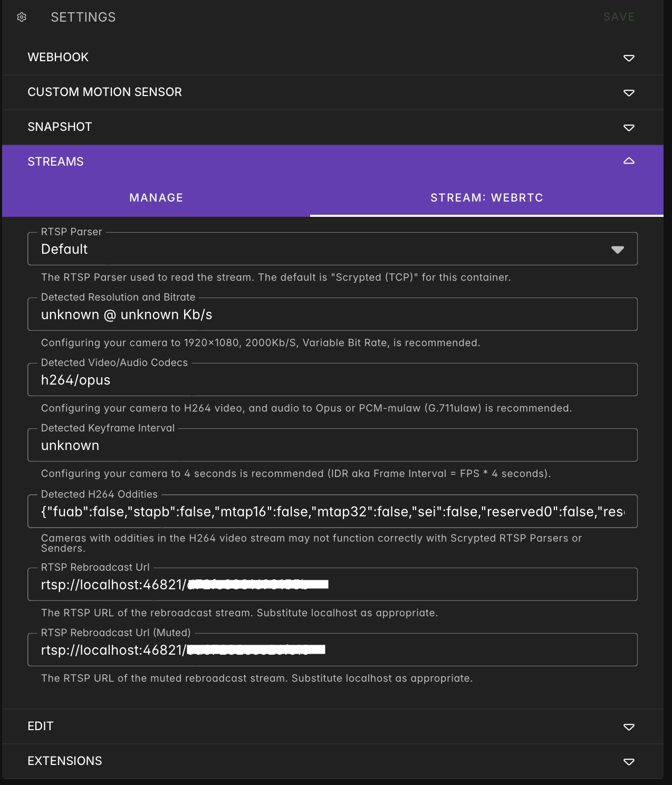Click the settings gear icon
Image resolution: width=672 pixels, height=785 pixels.
pos(22,17)
